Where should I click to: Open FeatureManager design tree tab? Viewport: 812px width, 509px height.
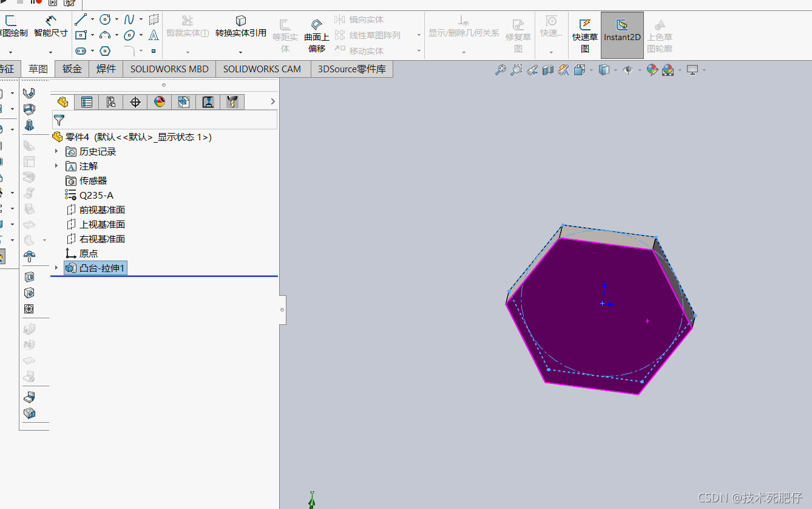pyautogui.click(x=63, y=102)
